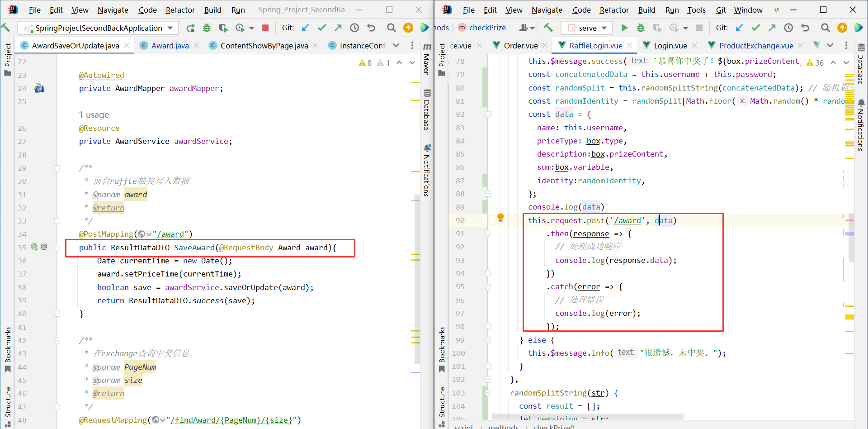Open Search Everywhere in left window

pyautogui.click(x=392, y=28)
